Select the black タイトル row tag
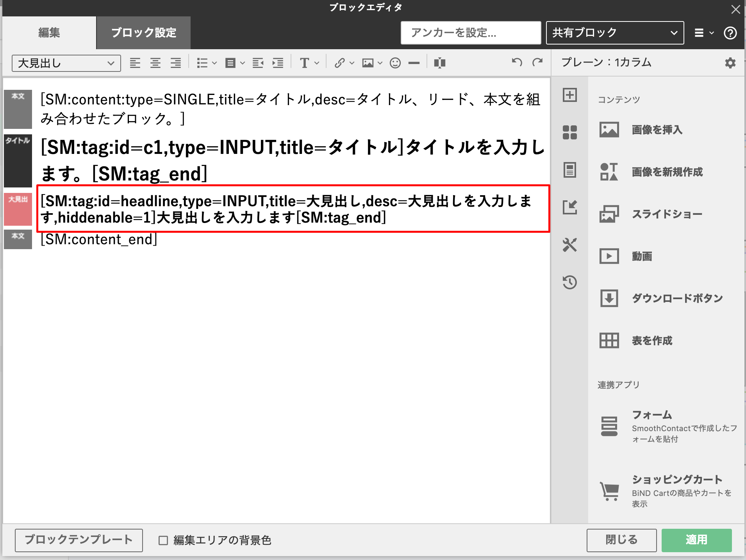This screenshot has height=560, width=746. [x=18, y=161]
